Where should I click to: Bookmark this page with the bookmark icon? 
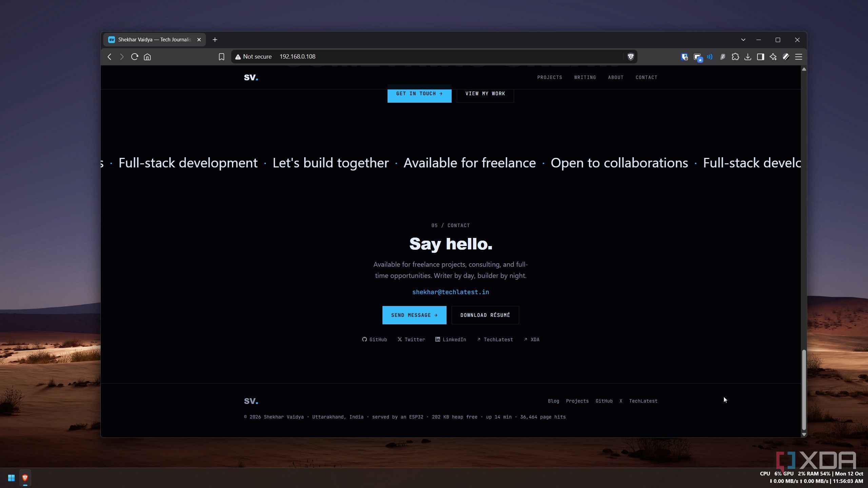221,57
